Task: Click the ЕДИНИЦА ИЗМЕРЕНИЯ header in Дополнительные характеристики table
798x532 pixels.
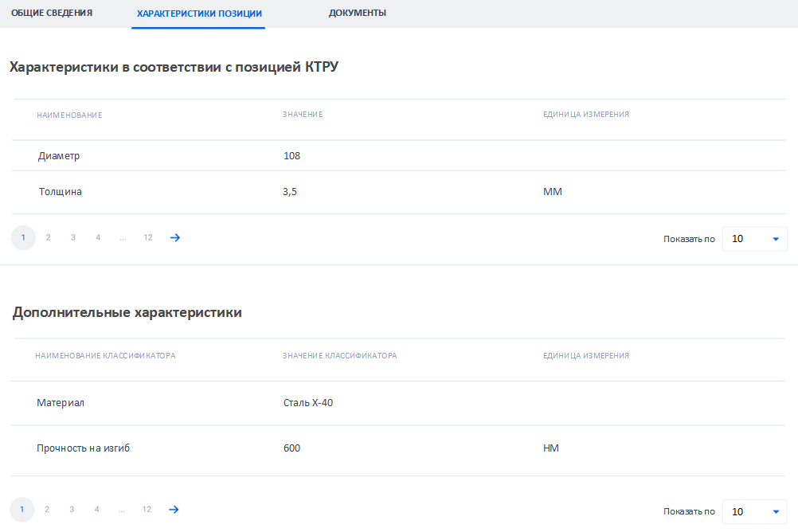Action: [x=586, y=356]
